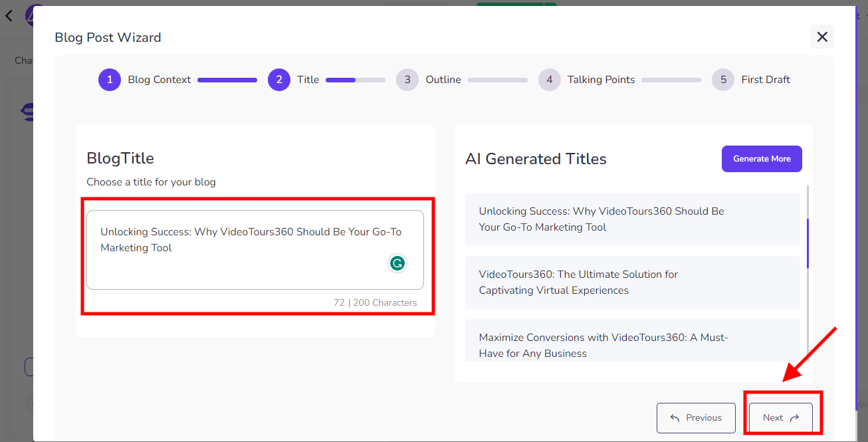Open the First Draft step label
Viewport: 868px width, 442px height.
766,80
